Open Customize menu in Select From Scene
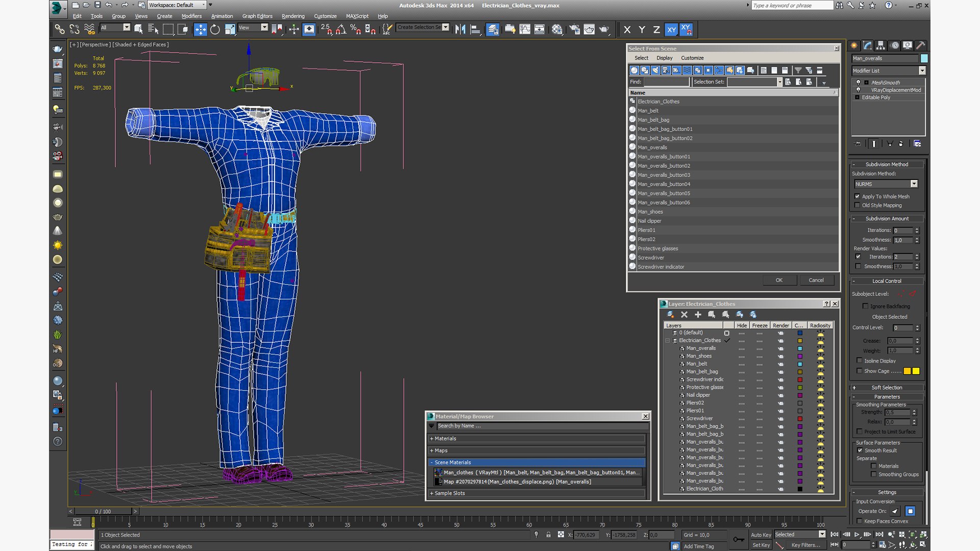Screen dimensions: 980x551 click(x=692, y=58)
